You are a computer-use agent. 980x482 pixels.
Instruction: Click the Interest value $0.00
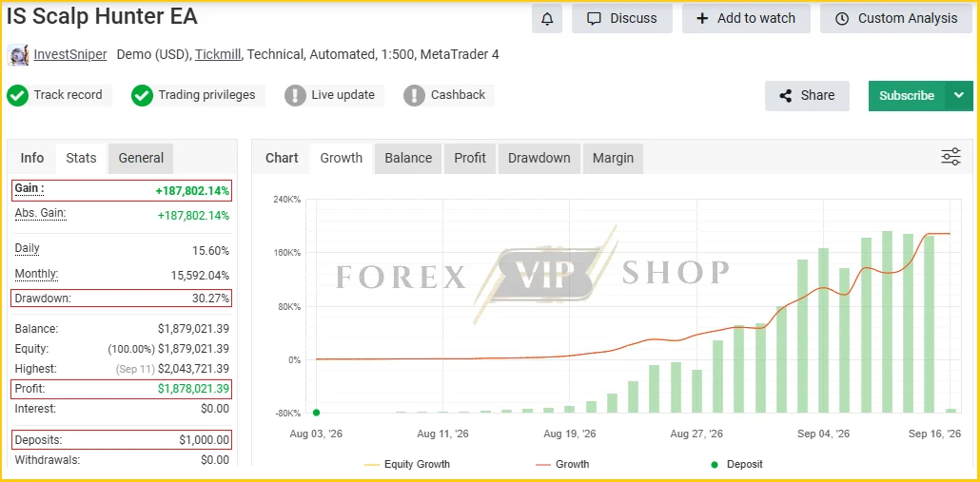215,409
